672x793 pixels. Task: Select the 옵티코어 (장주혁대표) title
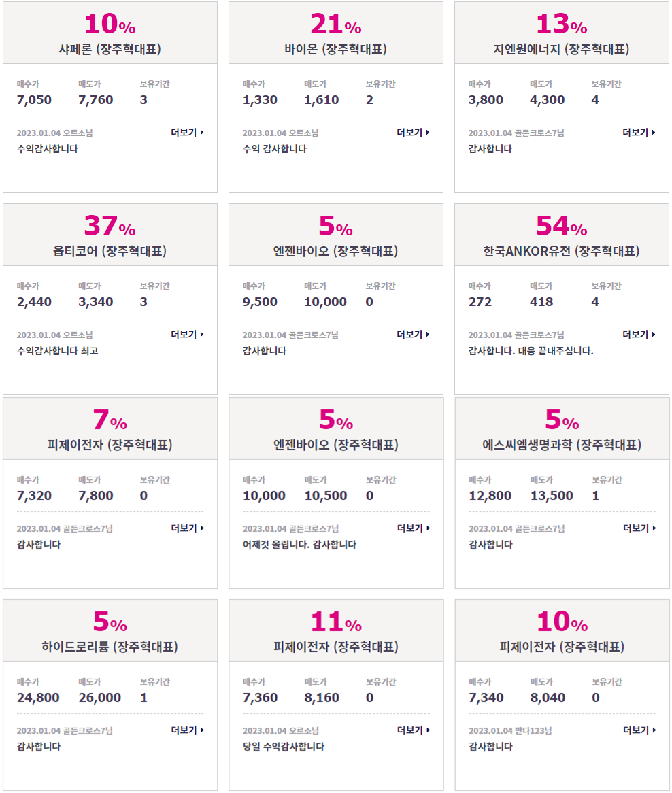[x=110, y=252]
